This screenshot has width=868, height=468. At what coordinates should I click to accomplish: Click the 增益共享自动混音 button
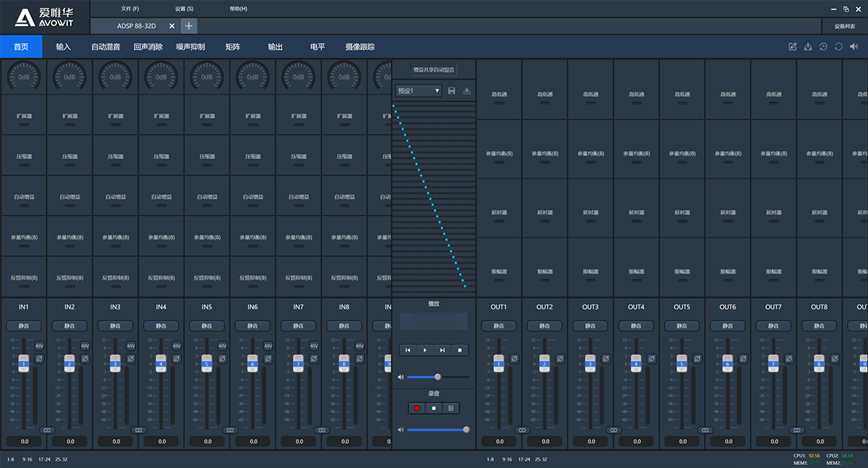(x=433, y=70)
